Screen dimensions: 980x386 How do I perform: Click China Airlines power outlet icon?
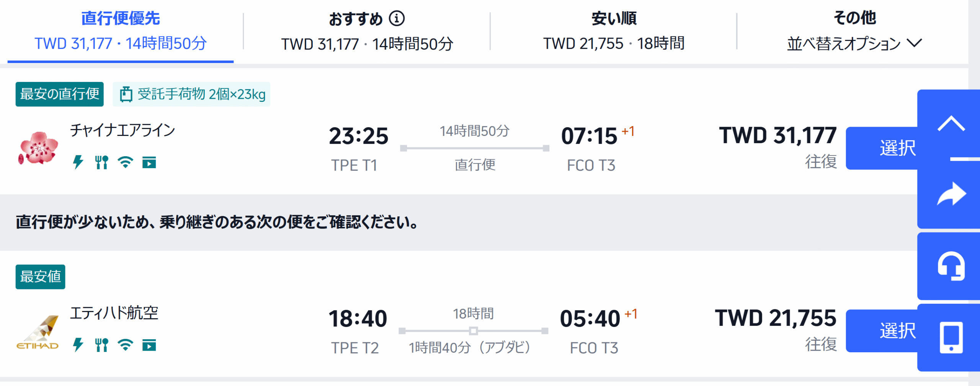pos(78,162)
